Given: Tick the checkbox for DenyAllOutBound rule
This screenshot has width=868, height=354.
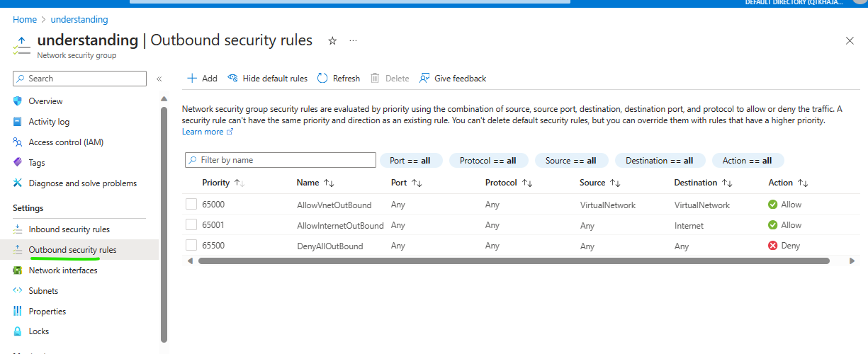Looking at the screenshot, I should (191, 245).
